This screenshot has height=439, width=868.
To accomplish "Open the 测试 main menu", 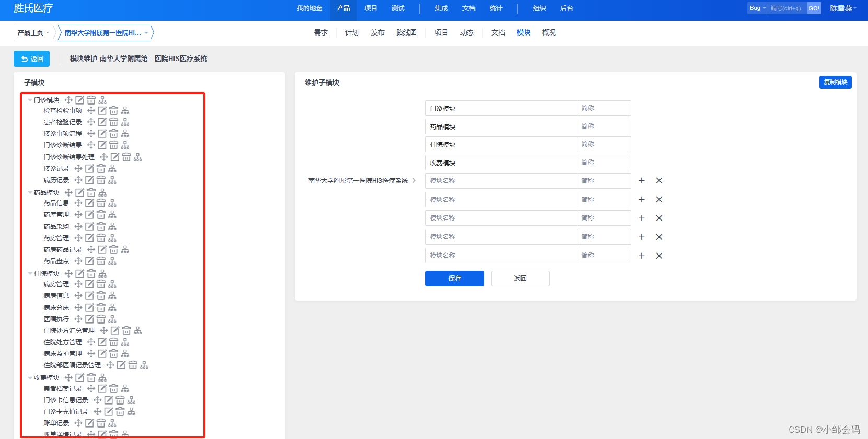I will (x=398, y=8).
